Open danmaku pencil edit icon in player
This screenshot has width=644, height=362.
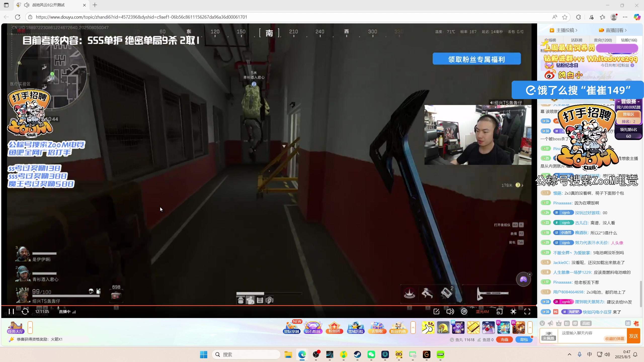click(436, 312)
